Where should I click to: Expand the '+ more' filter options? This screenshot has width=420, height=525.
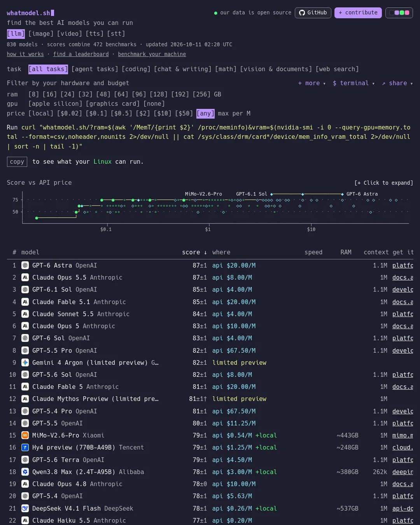point(311,83)
